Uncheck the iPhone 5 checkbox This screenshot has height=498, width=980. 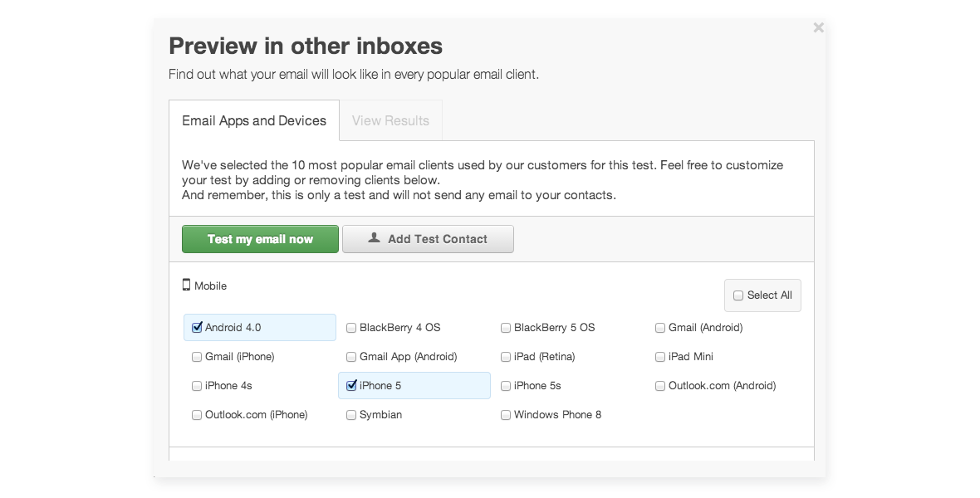click(351, 385)
